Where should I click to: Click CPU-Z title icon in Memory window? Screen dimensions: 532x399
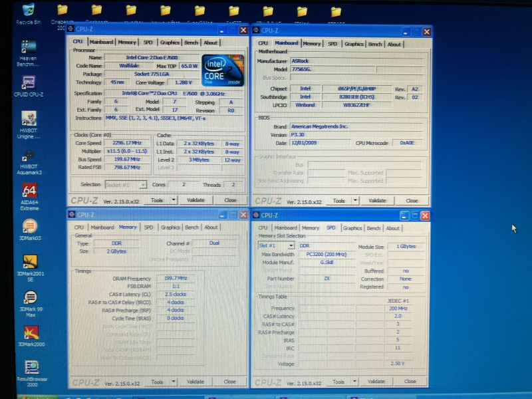tap(72, 214)
